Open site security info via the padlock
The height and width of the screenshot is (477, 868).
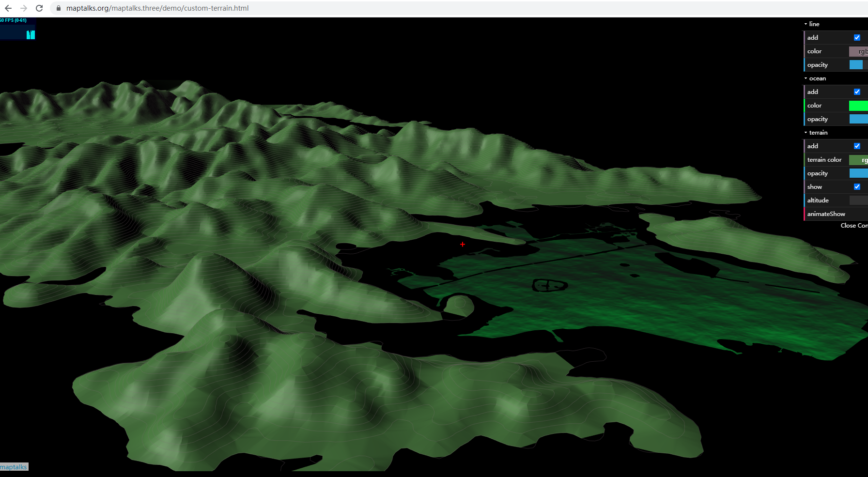click(x=58, y=8)
